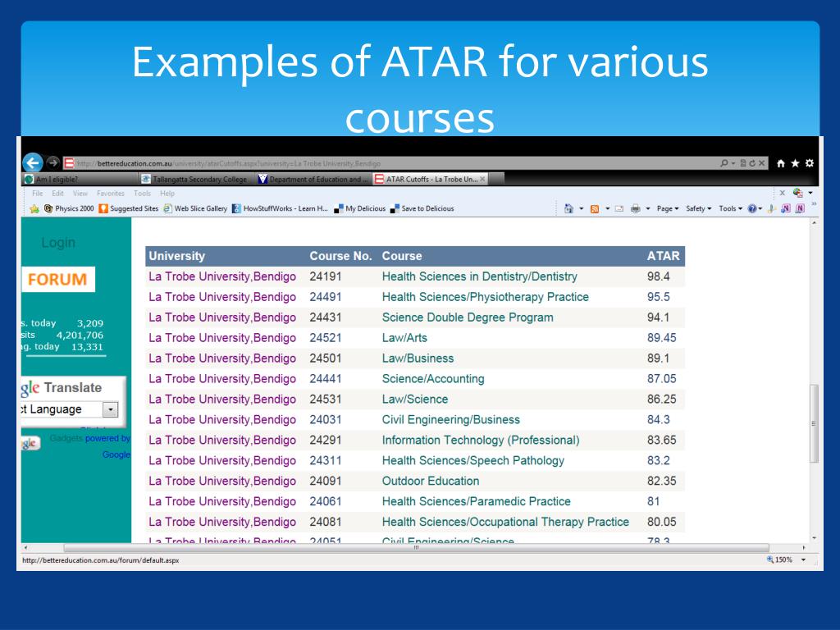Open the Help menu
Screen dimensions: 840x630
click(167, 194)
